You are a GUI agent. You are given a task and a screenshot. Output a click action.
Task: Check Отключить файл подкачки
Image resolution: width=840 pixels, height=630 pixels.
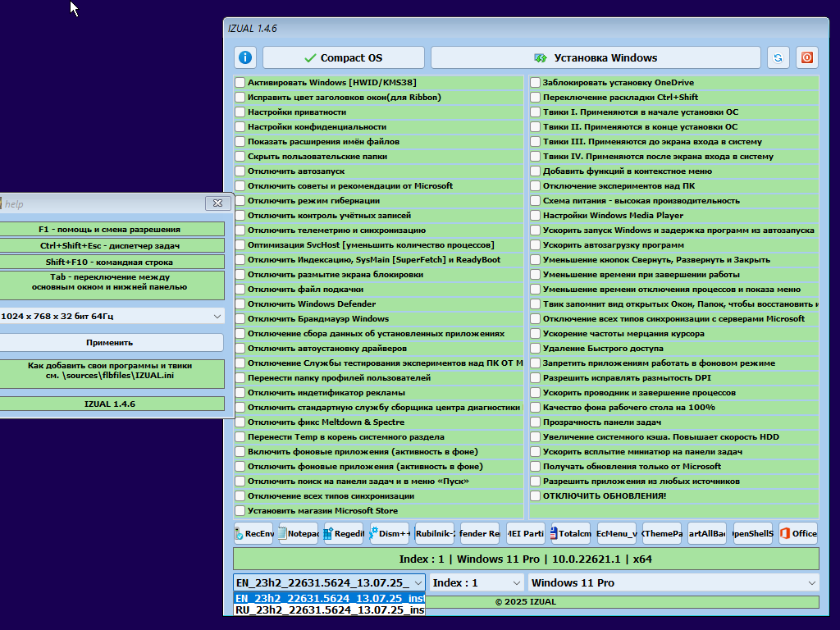[x=240, y=290]
